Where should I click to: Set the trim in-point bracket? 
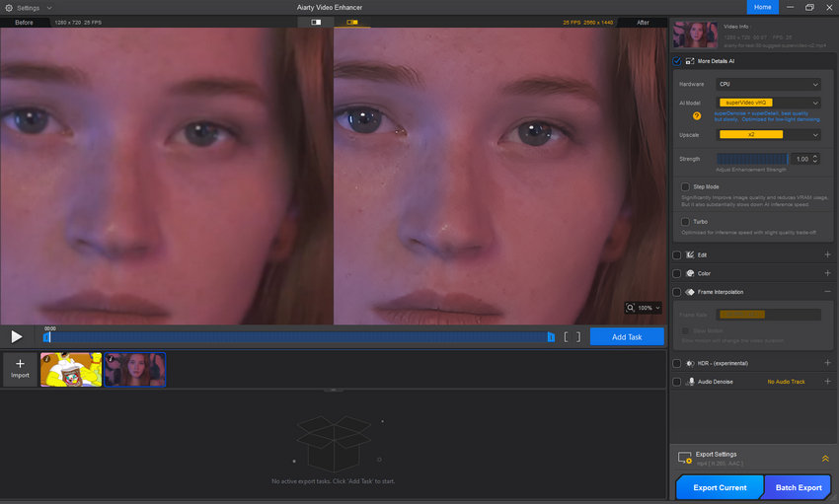click(x=567, y=337)
